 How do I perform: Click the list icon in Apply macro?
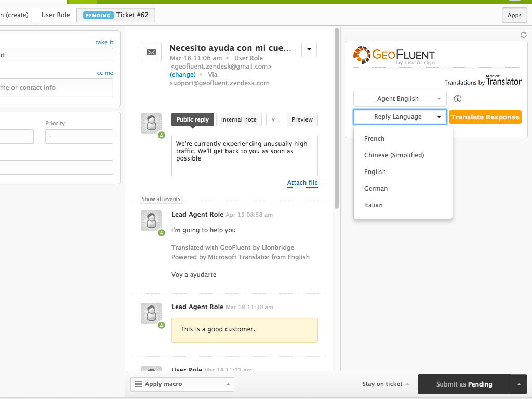point(138,384)
